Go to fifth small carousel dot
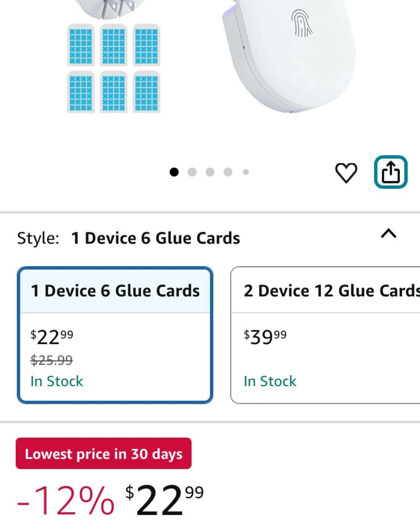 pyautogui.click(x=246, y=172)
